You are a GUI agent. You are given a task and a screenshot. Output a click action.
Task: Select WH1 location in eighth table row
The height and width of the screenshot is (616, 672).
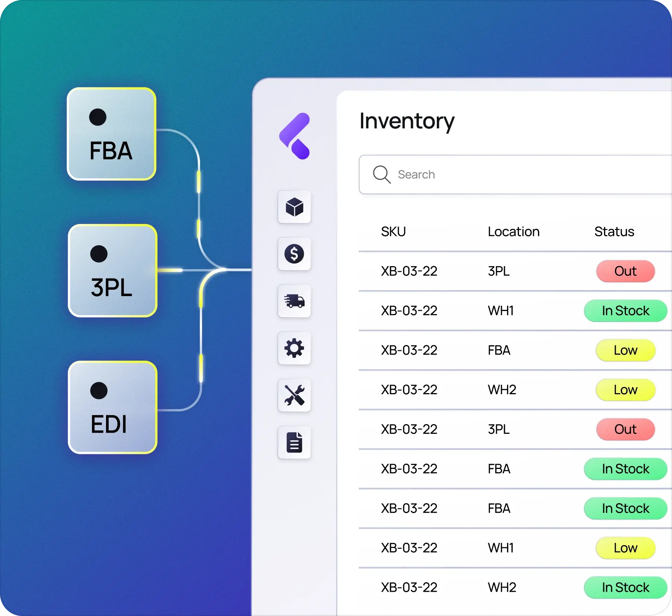click(501, 548)
